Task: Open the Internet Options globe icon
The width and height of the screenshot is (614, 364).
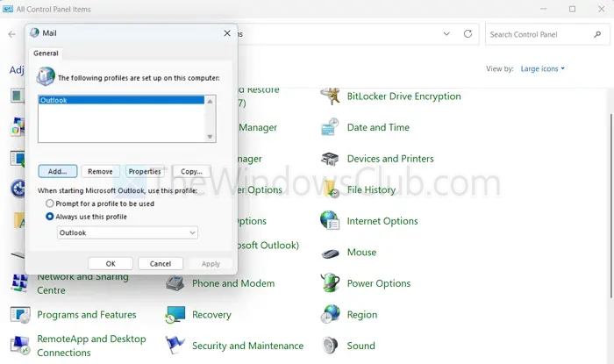Action: coord(330,221)
